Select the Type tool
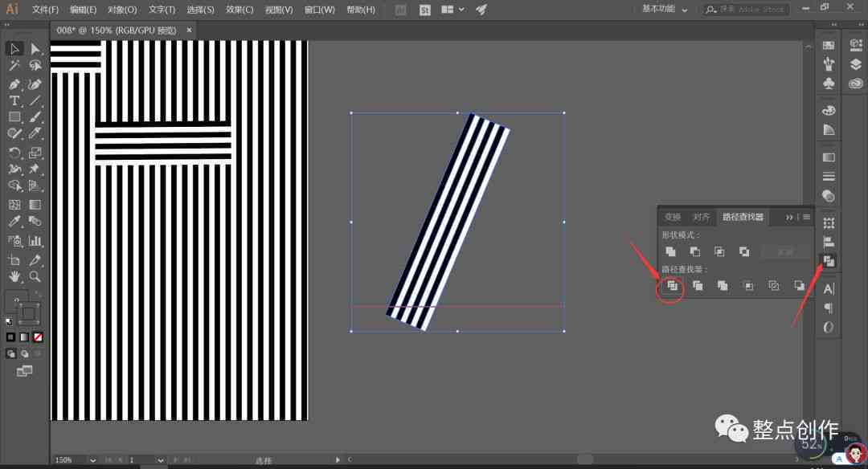Image resolution: width=868 pixels, height=469 pixels. 15,100
